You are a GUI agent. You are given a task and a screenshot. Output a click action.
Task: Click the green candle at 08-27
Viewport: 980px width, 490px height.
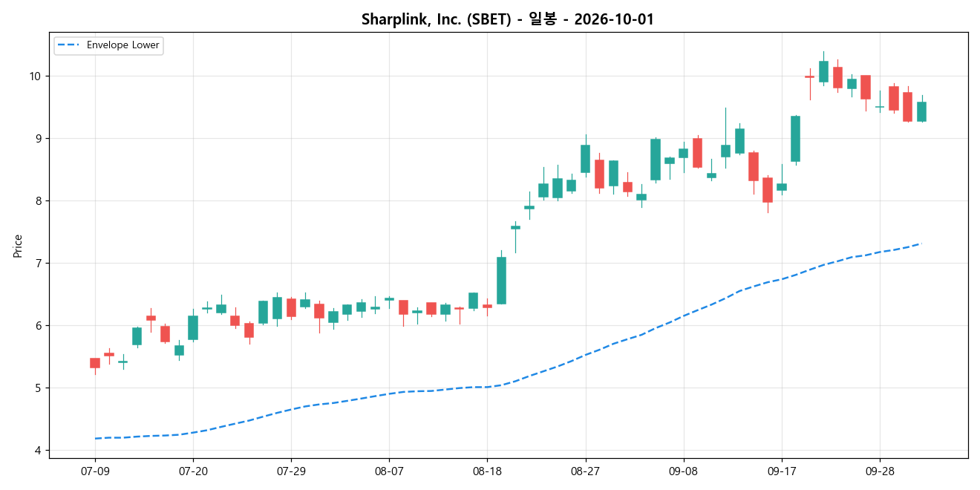point(585,159)
